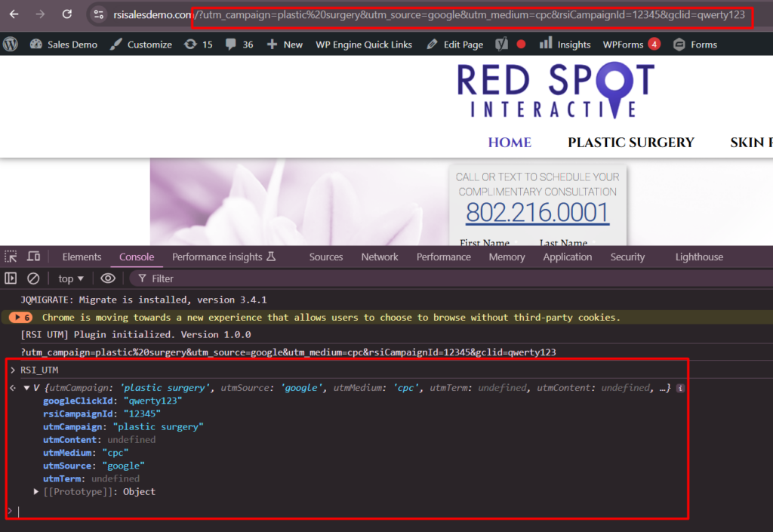The height and width of the screenshot is (532, 773).
Task: Switch to the Sources tab
Action: point(326,257)
